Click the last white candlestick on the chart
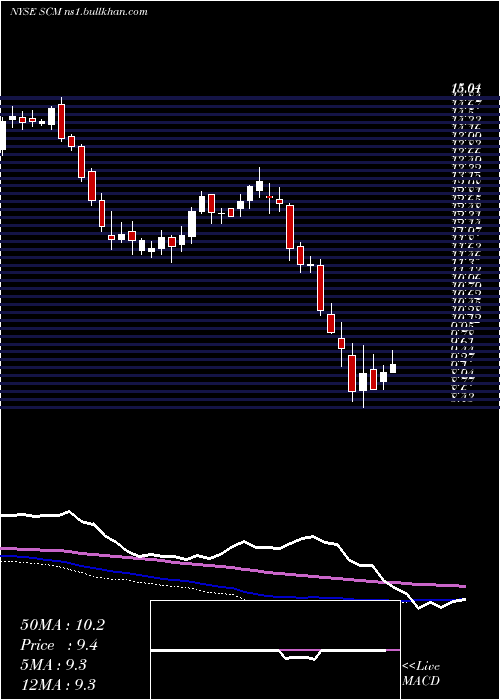This screenshot has width=500, height=700. pos(393,366)
